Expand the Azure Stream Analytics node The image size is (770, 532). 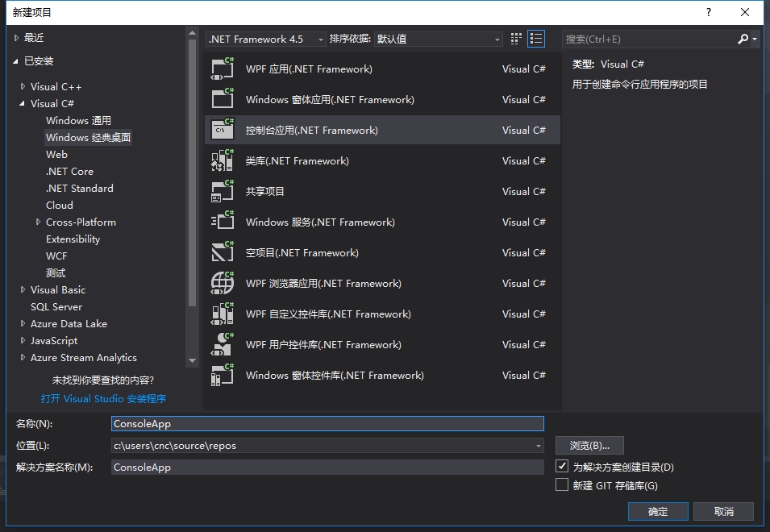(x=23, y=357)
